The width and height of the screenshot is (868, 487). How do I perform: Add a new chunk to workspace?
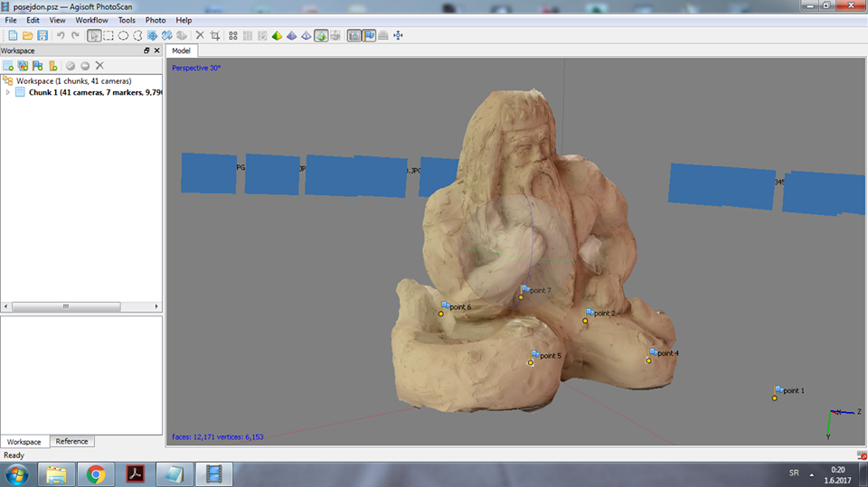point(8,66)
